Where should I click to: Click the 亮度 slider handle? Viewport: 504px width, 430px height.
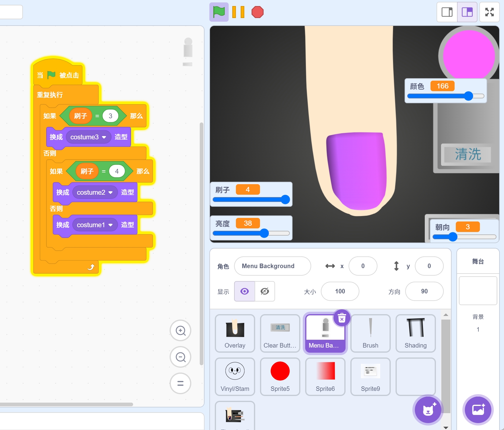264,233
